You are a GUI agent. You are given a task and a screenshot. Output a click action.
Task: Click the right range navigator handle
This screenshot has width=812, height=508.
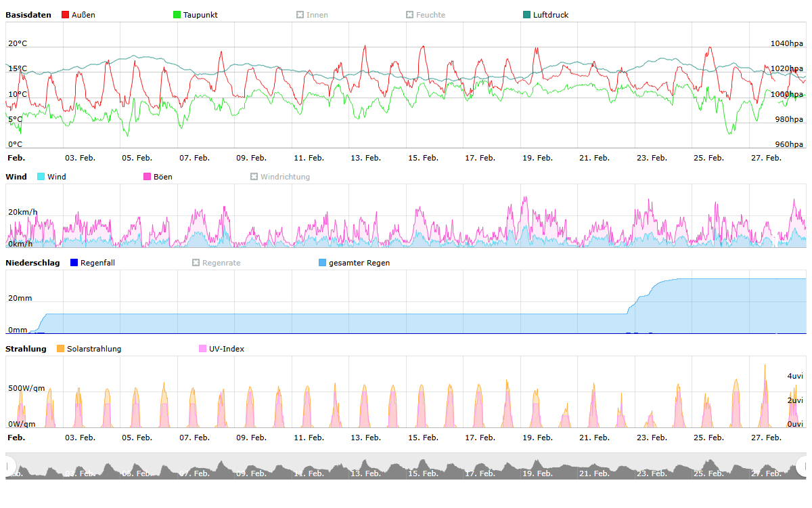802,466
